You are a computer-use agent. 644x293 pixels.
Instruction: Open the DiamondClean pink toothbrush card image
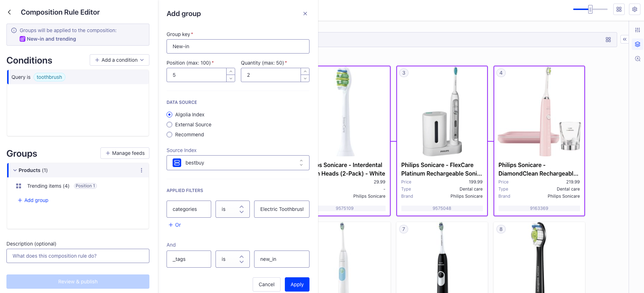[x=539, y=112]
